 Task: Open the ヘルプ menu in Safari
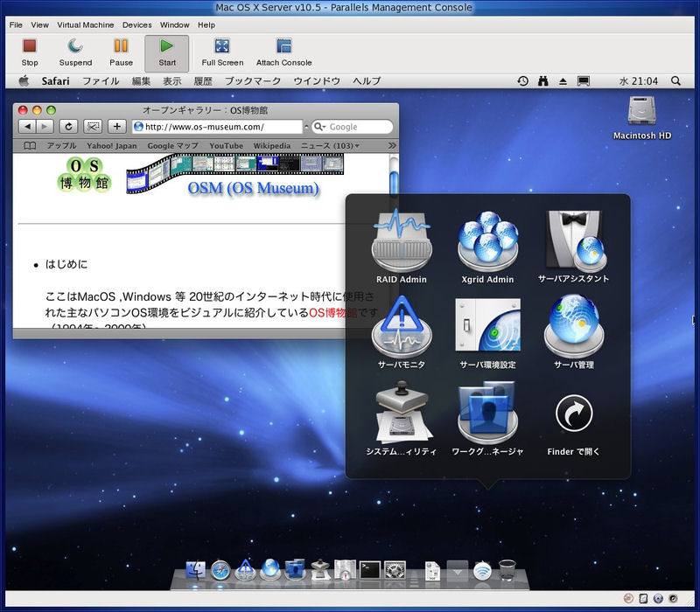pyautogui.click(x=367, y=80)
